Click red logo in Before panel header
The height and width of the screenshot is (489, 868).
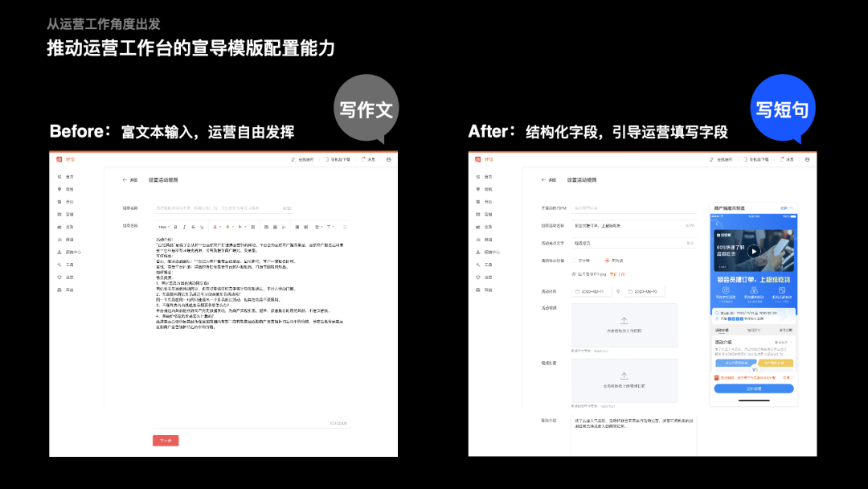pyautogui.click(x=59, y=159)
